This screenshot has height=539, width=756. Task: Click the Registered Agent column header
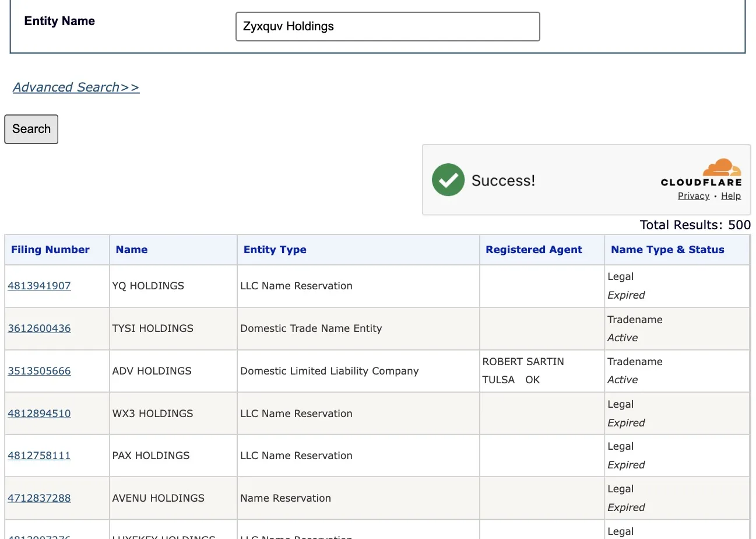click(542, 250)
